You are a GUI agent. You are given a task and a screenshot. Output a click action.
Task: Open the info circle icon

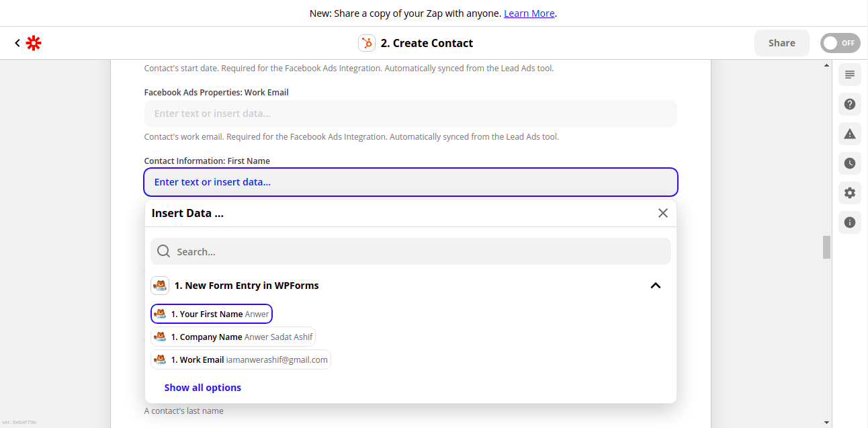(x=850, y=222)
